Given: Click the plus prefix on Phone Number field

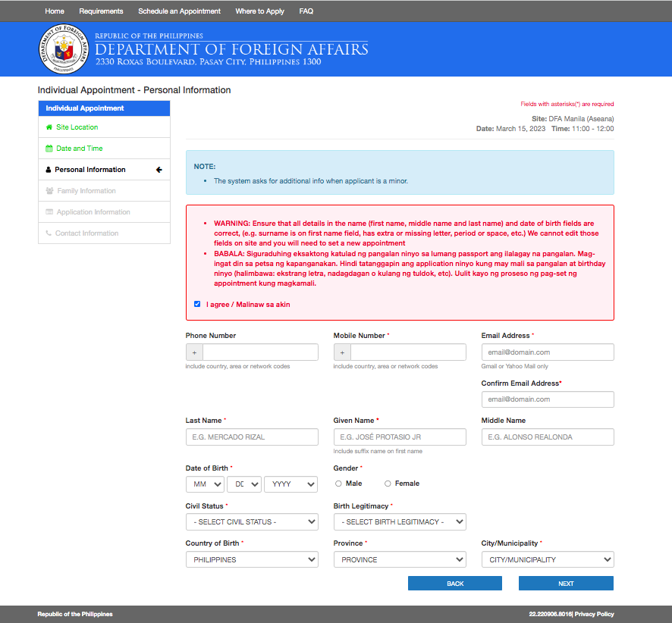Looking at the screenshot, I should tap(195, 352).
